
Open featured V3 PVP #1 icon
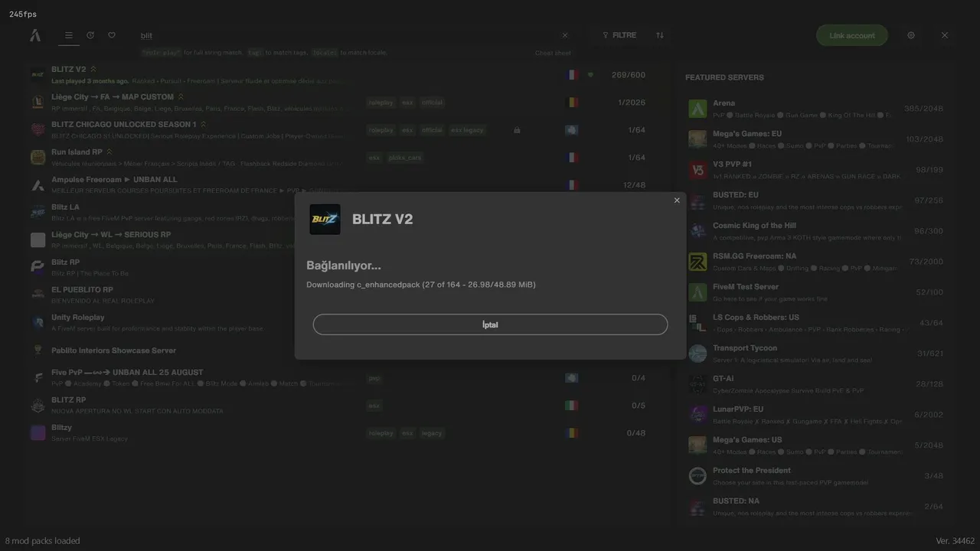[x=697, y=170]
